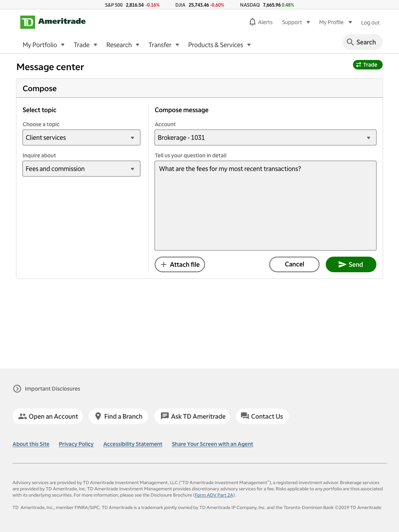Open the Account selection dropdown

point(265,137)
